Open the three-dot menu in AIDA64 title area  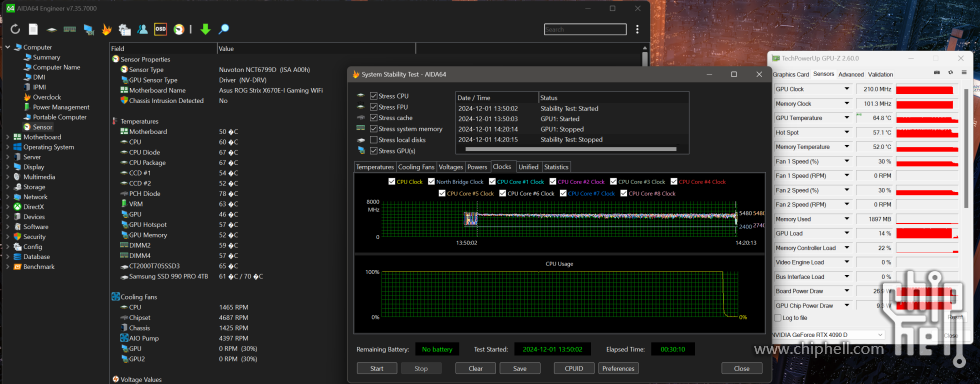click(x=637, y=29)
